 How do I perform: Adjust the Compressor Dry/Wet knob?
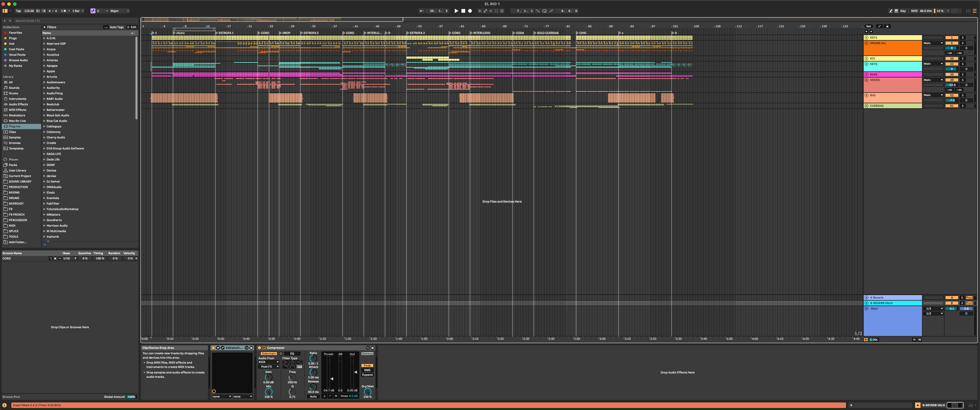pos(367,391)
